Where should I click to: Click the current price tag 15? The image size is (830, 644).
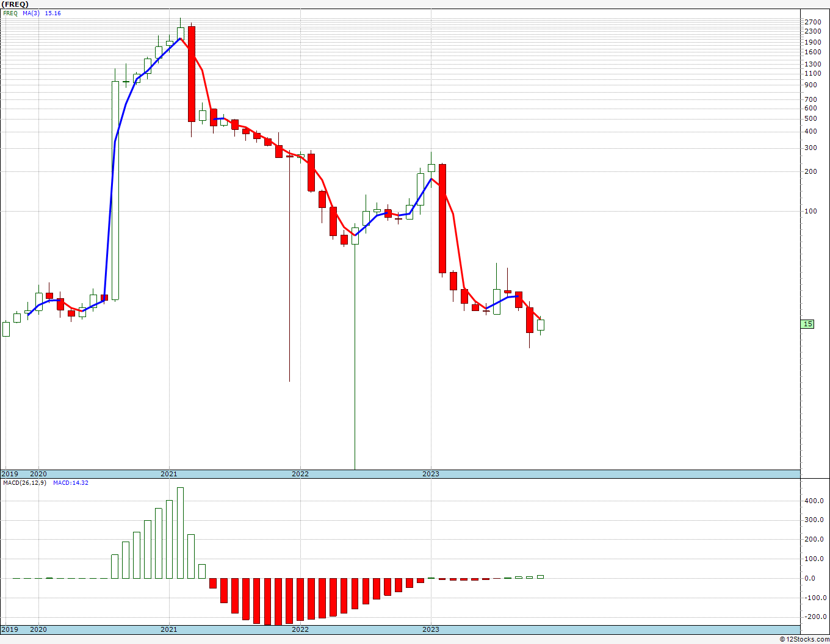[807, 324]
